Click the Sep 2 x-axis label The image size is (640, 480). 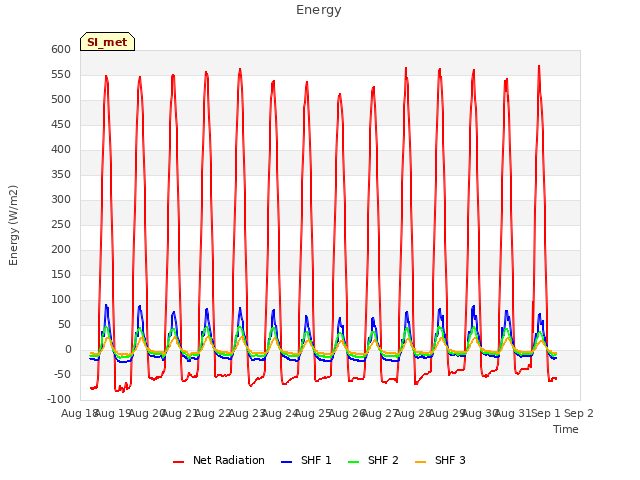pyautogui.click(x=579, y=413)
